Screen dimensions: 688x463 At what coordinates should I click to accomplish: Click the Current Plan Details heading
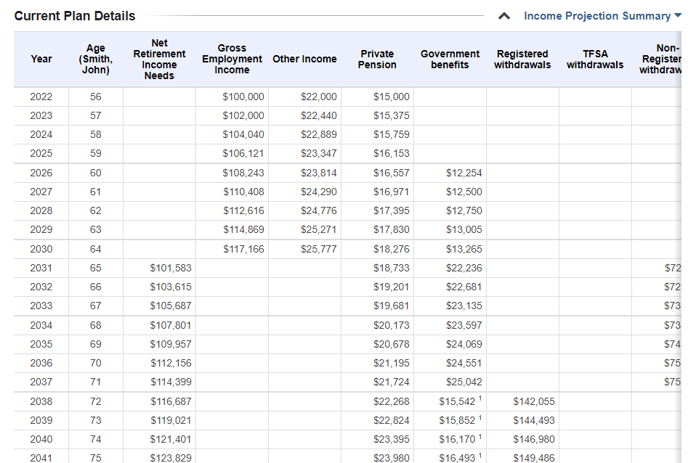[x=75, y=16]
